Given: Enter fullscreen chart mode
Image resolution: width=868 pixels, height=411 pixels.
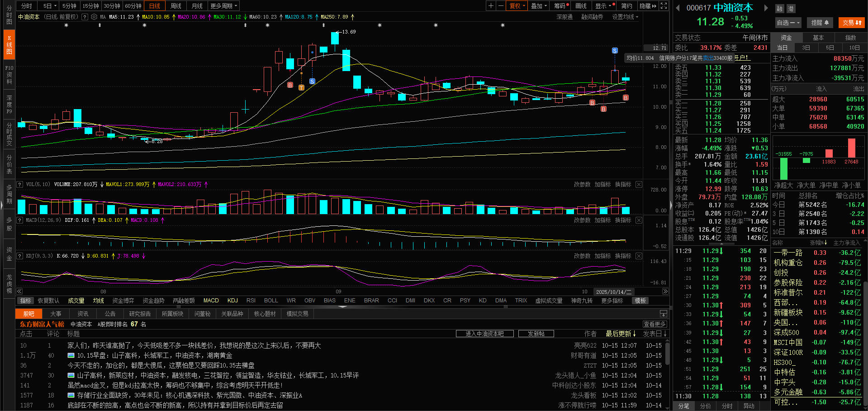Looking at the screenshot, I should pyautogui.click(x=664, y=6).
